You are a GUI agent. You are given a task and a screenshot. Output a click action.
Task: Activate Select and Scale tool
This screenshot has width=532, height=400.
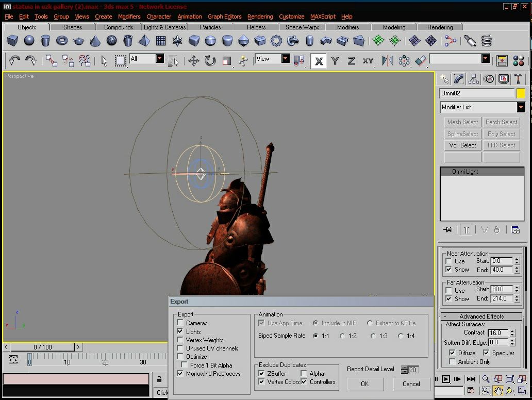[x=227, y=61]
